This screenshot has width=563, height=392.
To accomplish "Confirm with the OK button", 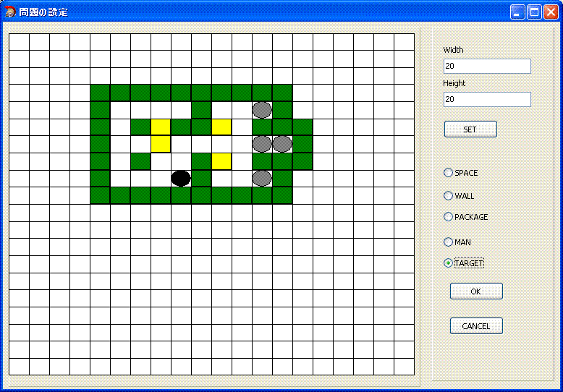I will pos(476,291).
